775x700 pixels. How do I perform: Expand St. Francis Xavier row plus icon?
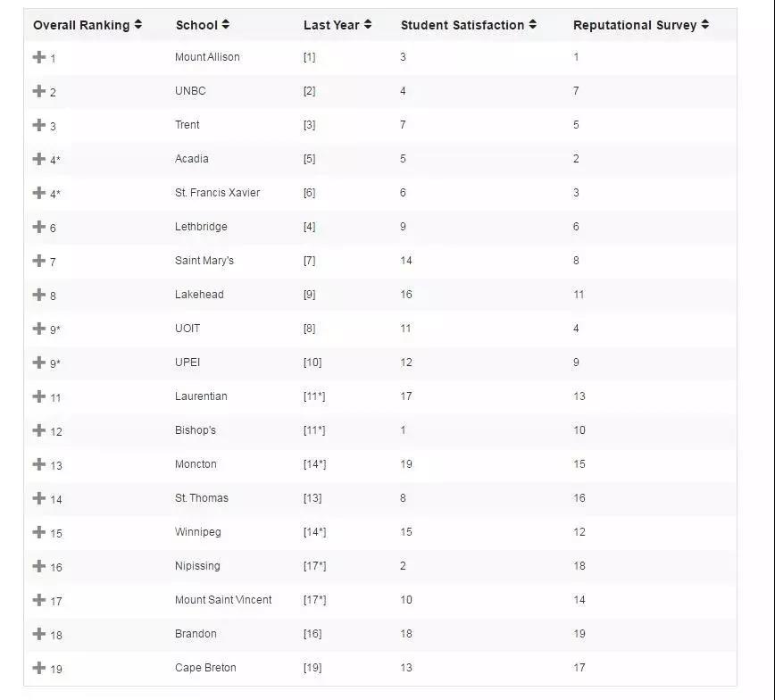[38, 193]
